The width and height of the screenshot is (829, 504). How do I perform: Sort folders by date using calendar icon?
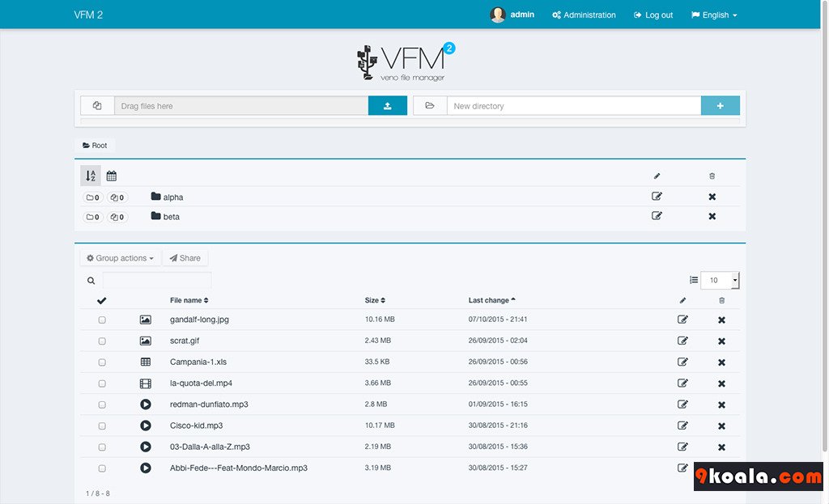(112, 176)
